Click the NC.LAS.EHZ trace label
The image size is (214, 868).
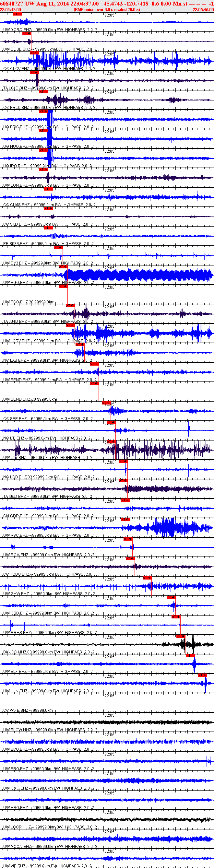click(x=48, y=360)
